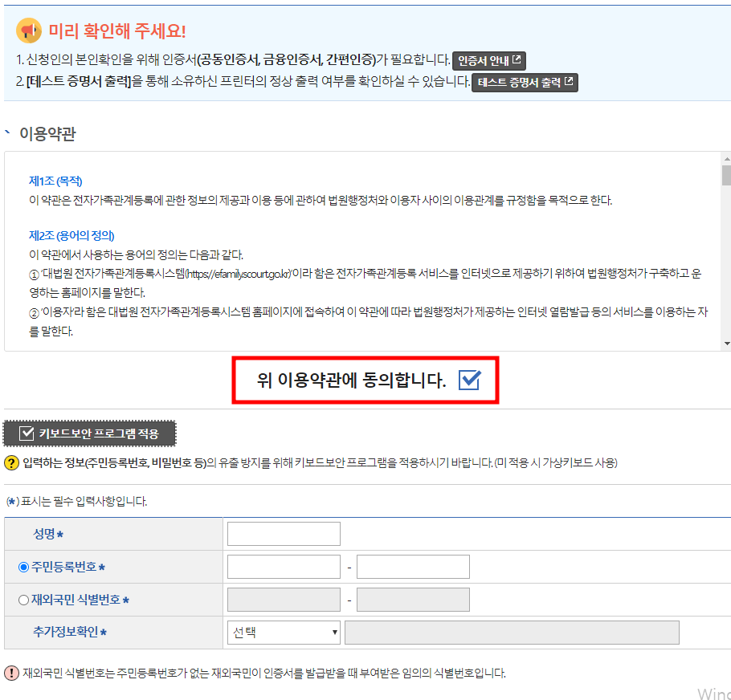Viewport: 731px width, 700px height.
Task: Click the backtick marker beside 이용약관 heading
Action: 8,132
